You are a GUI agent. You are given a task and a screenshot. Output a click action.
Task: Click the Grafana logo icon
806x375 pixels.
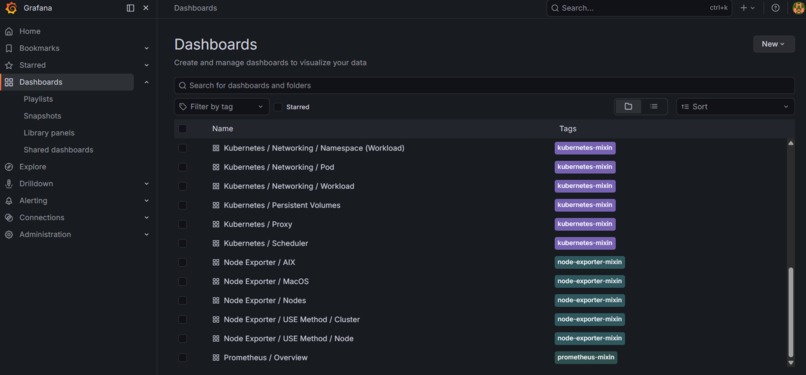click(x=11, y=8)
